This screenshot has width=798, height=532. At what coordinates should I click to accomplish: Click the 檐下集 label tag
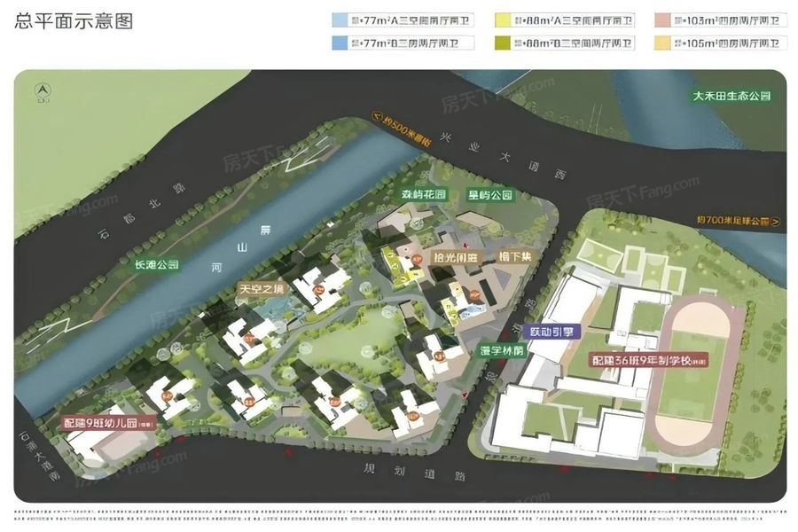[514, 256]
